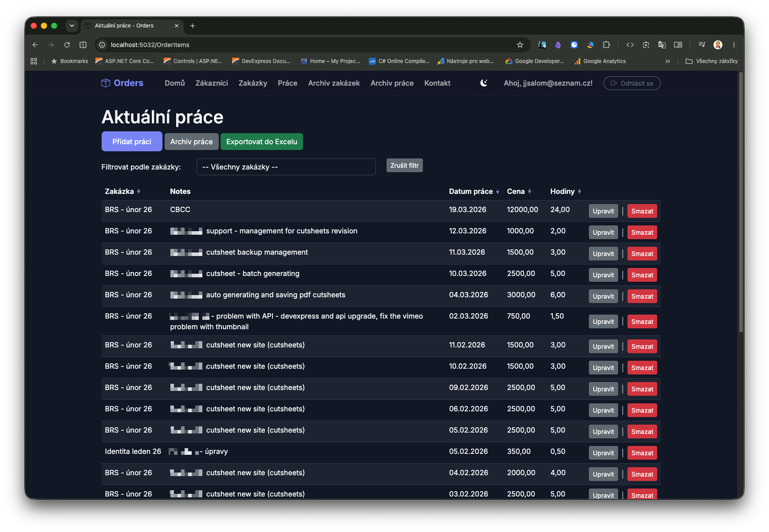Go to Zákazníci in navigation

(212, 83)
